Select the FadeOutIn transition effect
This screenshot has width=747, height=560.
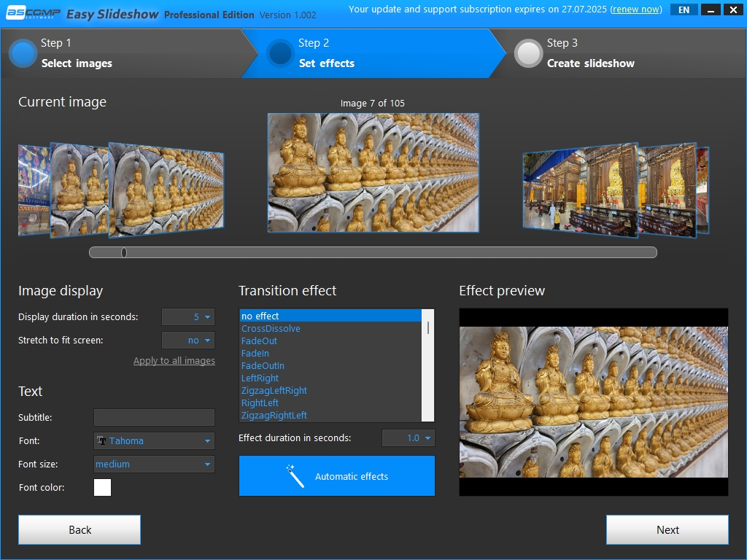point(330,365)
